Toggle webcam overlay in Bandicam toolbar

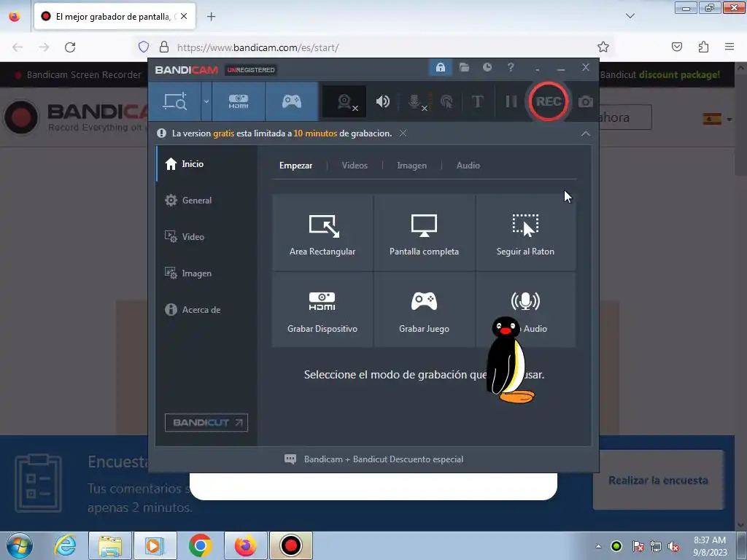pyautogui.click(x=344, y=101)
